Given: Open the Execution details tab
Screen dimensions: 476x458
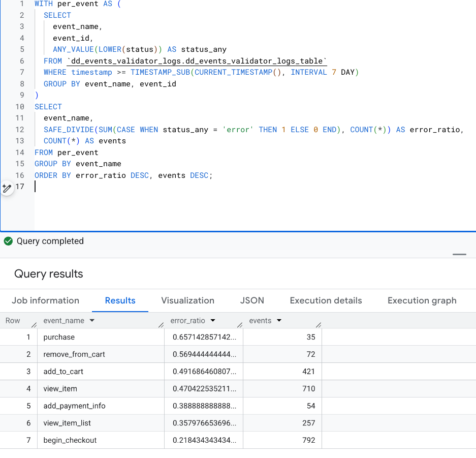Looking at the screenshot, I should coord(326,300).
